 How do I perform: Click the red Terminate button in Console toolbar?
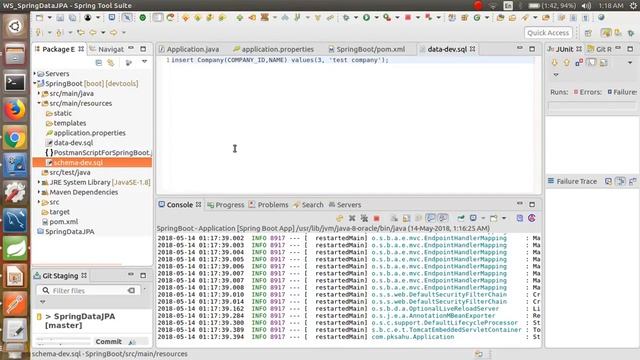[376, 218]
